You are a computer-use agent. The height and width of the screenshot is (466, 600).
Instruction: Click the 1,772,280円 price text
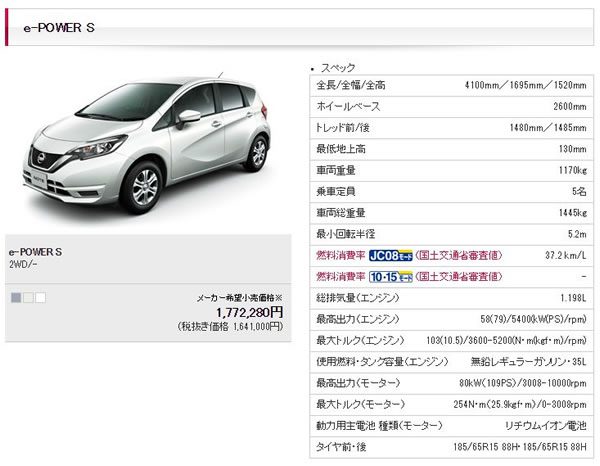coord(249,313)
